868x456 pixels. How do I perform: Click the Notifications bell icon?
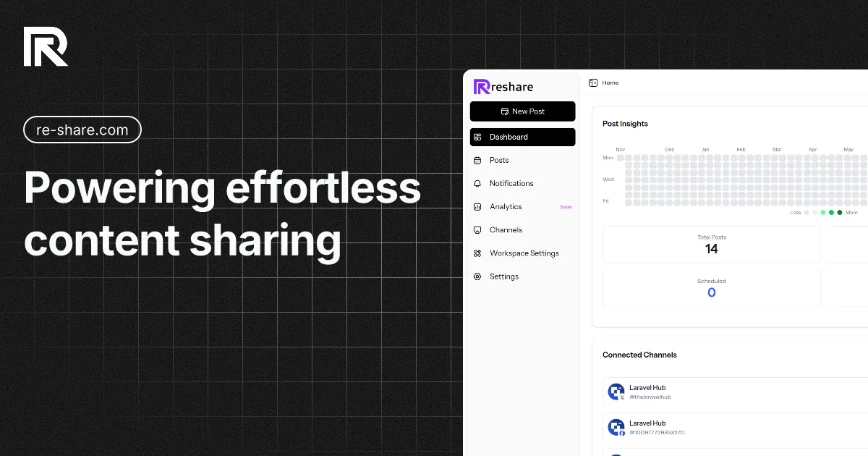(x=477, y=183)
